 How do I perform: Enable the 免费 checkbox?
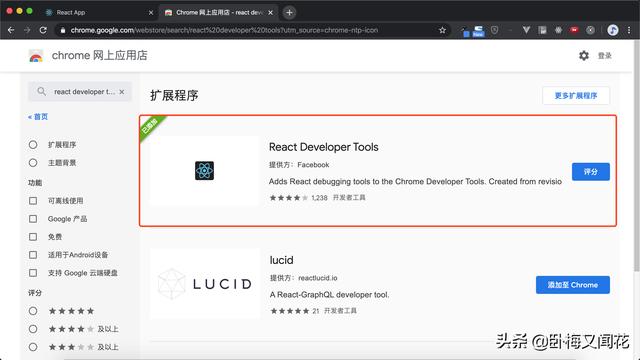pyautogui.click(x=33, y=237)
